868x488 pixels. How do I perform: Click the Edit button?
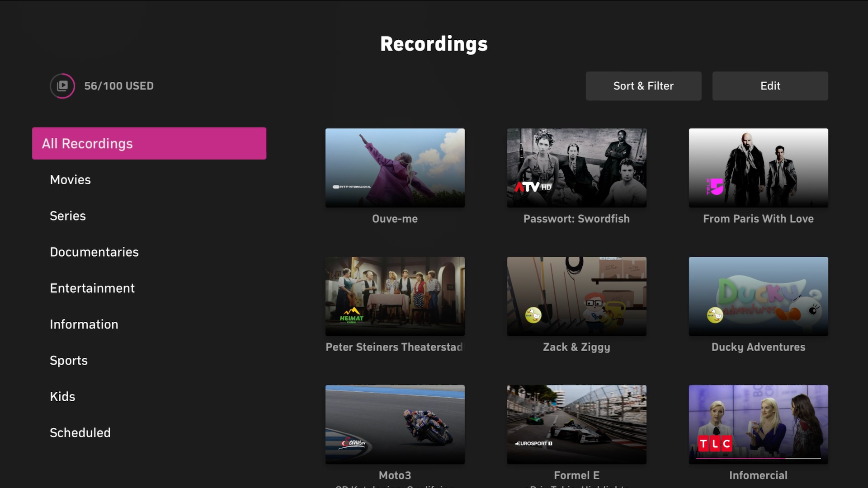pos(770,86)
